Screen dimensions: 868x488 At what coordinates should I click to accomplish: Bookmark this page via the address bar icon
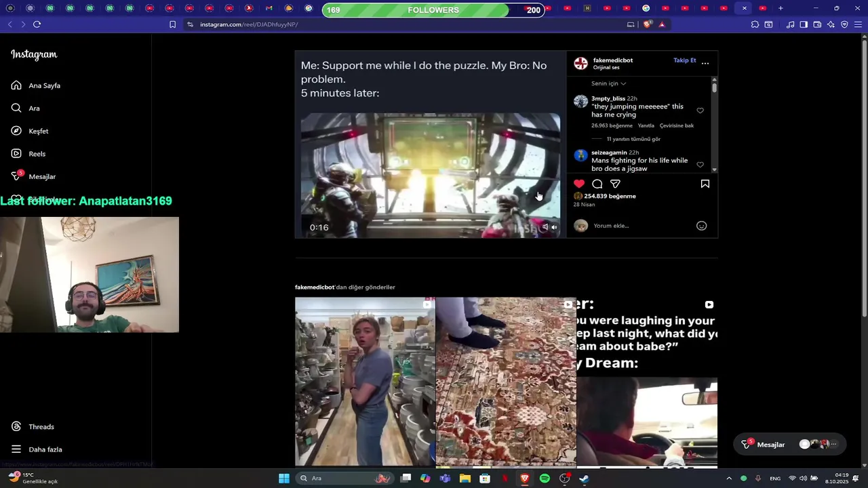(172, 24)
